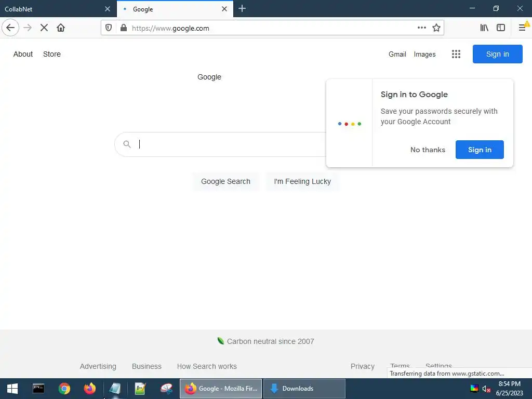Open the Firefox Library icon
The width and height of the screenshot is (532, 399).
(484, 28)
